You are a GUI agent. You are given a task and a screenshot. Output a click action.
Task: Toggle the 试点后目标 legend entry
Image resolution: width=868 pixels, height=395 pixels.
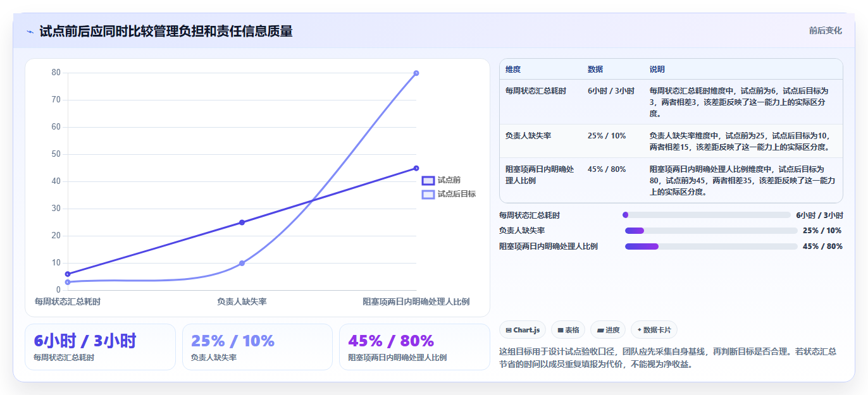(x=449, y=194)
